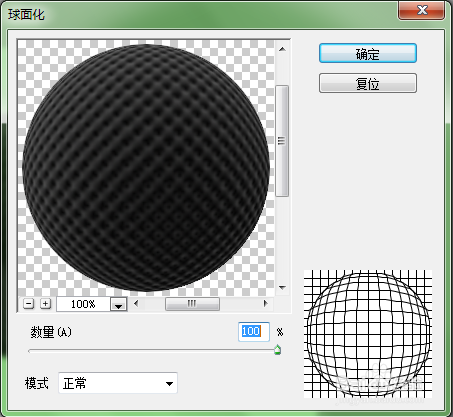The height and width of the screenshot is (417, 453).
Task: Open the 模式 dropdown showing 正常
Action: pyautogui.click(x=118, y=383)
